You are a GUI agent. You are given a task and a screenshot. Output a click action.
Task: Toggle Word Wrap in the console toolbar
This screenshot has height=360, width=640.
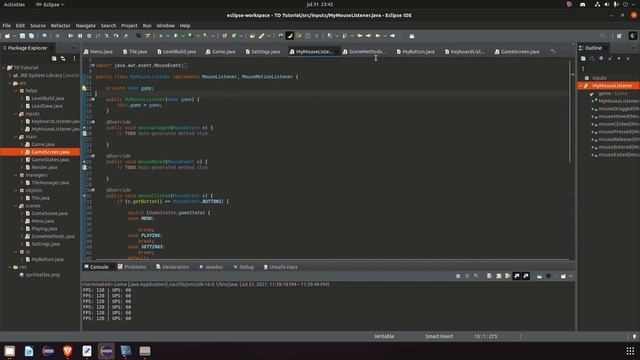tap(507, 276)
